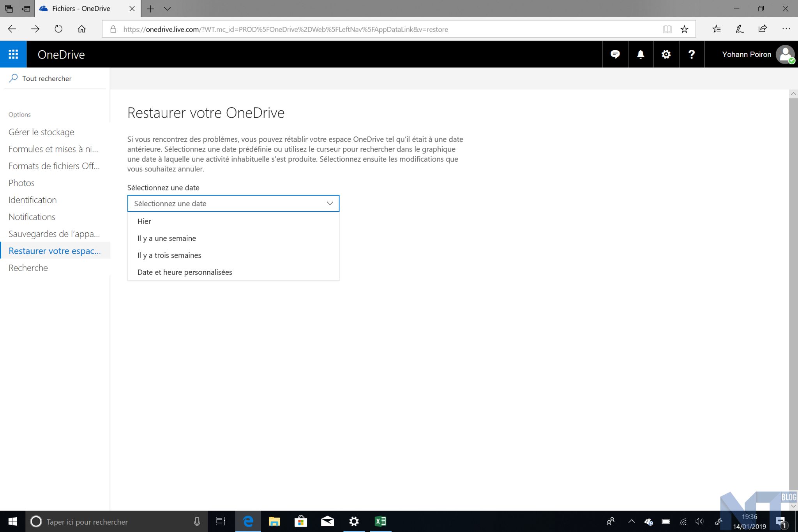Screen dimensions: 798x532
Task: Go to Notifications options page
Action: 32,217
